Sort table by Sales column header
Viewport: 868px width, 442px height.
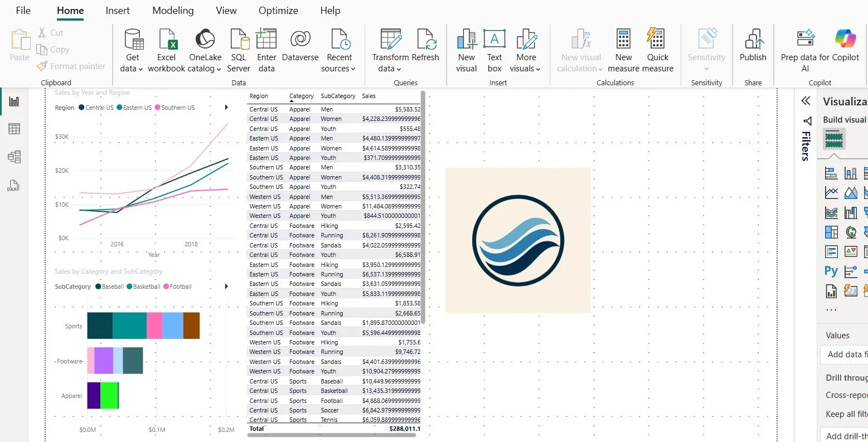(368, 96)
